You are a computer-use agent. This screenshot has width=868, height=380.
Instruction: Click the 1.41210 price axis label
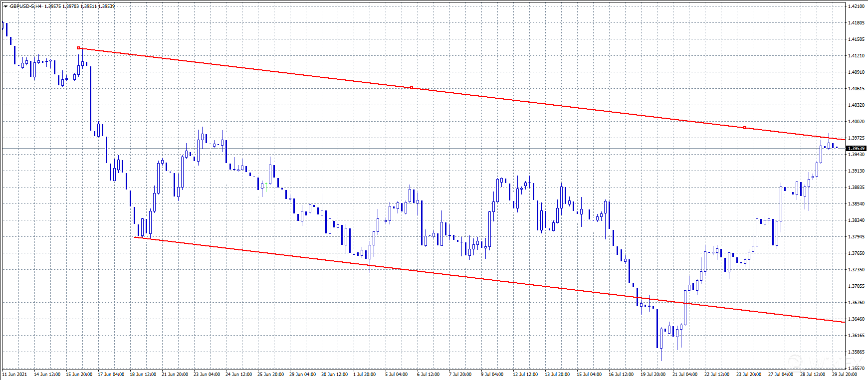click(x=856, y=56)
